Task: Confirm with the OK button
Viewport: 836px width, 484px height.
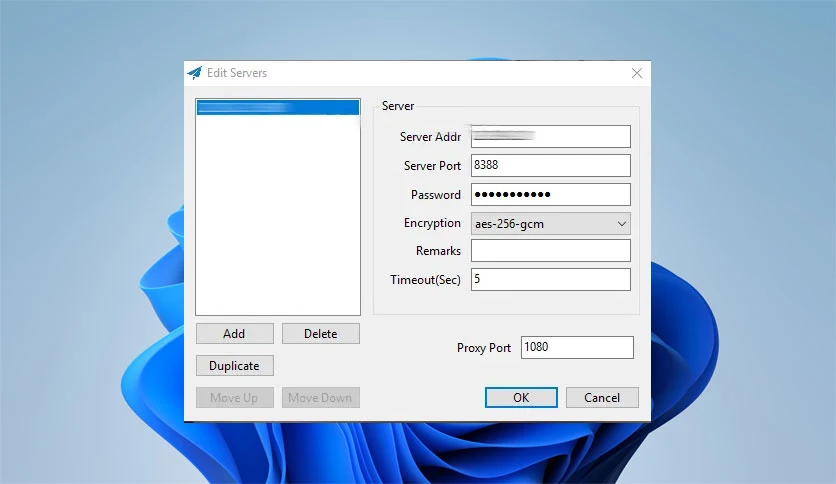Action: 521,398
